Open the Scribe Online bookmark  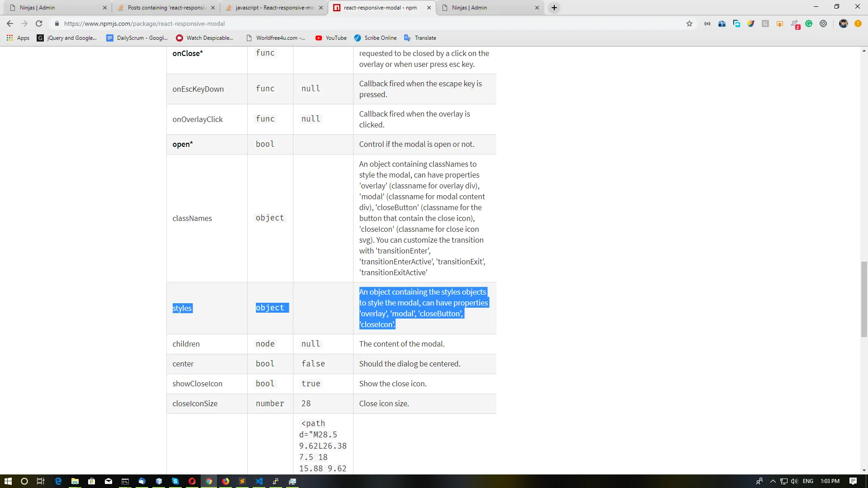[375, 38]
